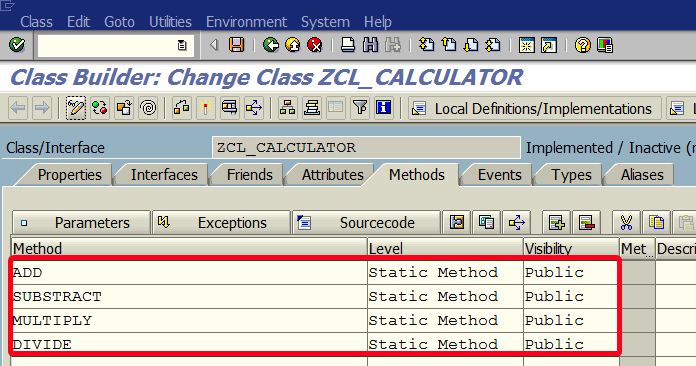Image resolution: width=696 pixels, height=366 pixels.
Task: Open Customize Local Layout monitor icon
Action: [x=605, y=45]
